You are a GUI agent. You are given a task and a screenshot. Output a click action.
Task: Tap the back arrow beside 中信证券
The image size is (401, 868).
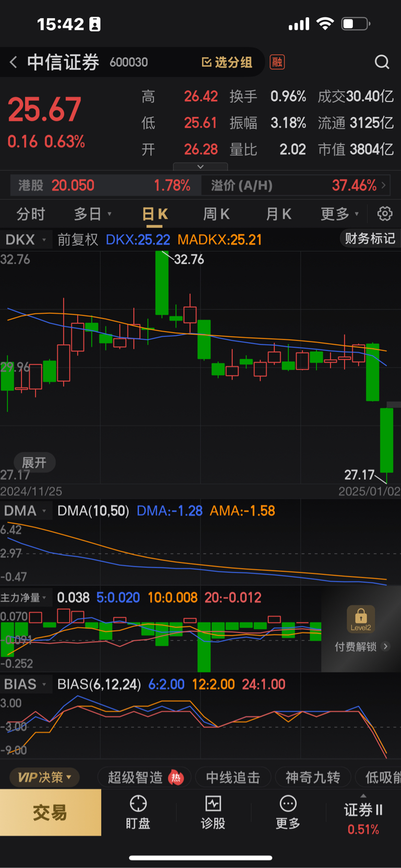point(14,63)
